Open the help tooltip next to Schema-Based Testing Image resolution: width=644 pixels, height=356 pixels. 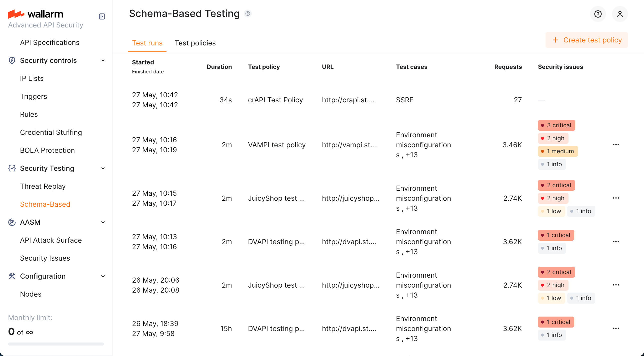point(248,13)
